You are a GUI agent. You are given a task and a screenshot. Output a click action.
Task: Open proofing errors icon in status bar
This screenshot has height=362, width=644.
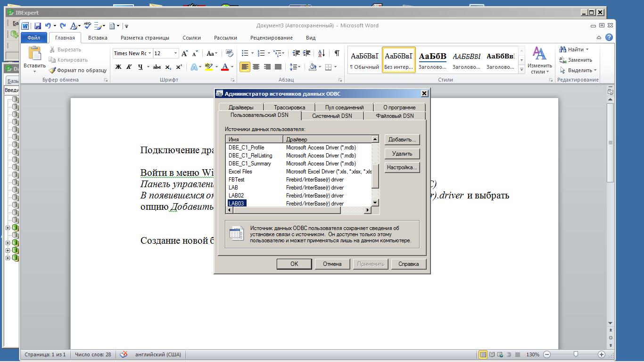pyautogui.click(x=124, y=354)
